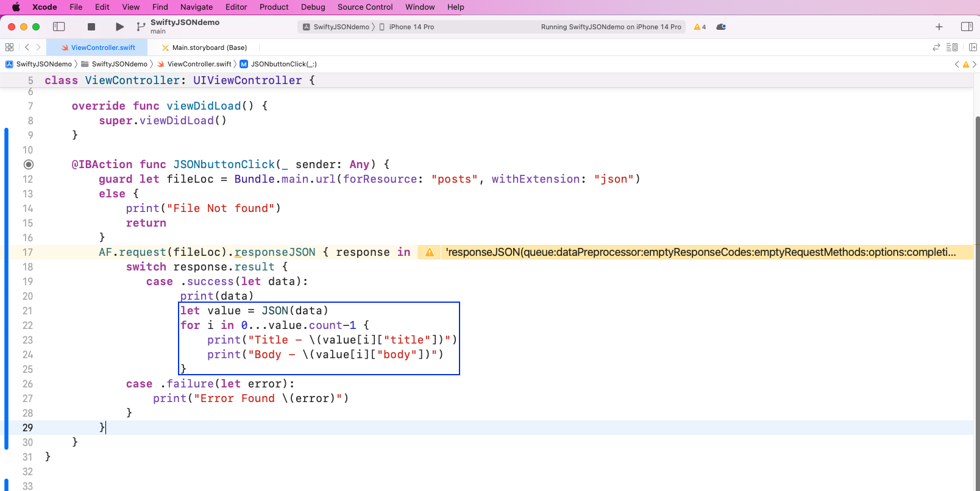Click the yellow warning icon on line 17
This screenshot has height=491, width=980.
click(x=430, y=252)
